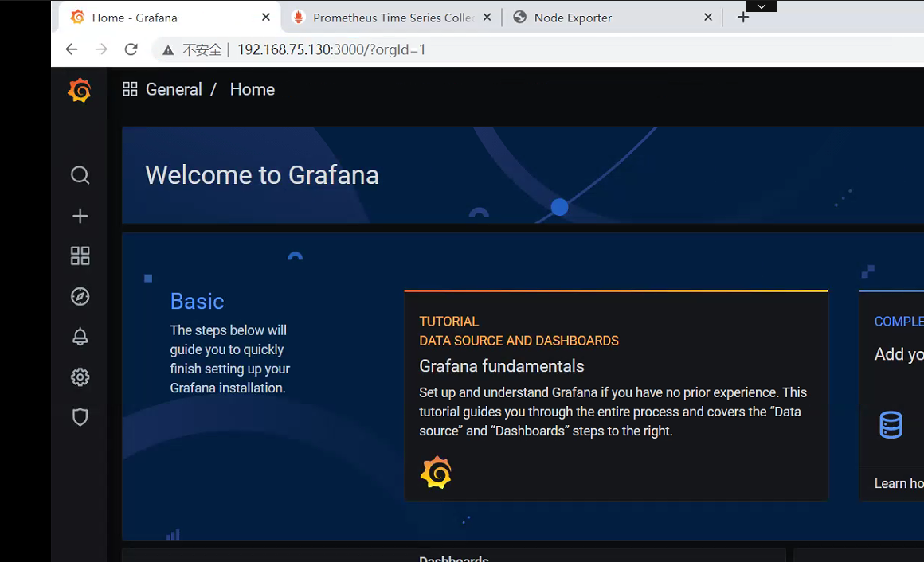Switch to the Prometheus Time Series tab

tap(393, 18)
